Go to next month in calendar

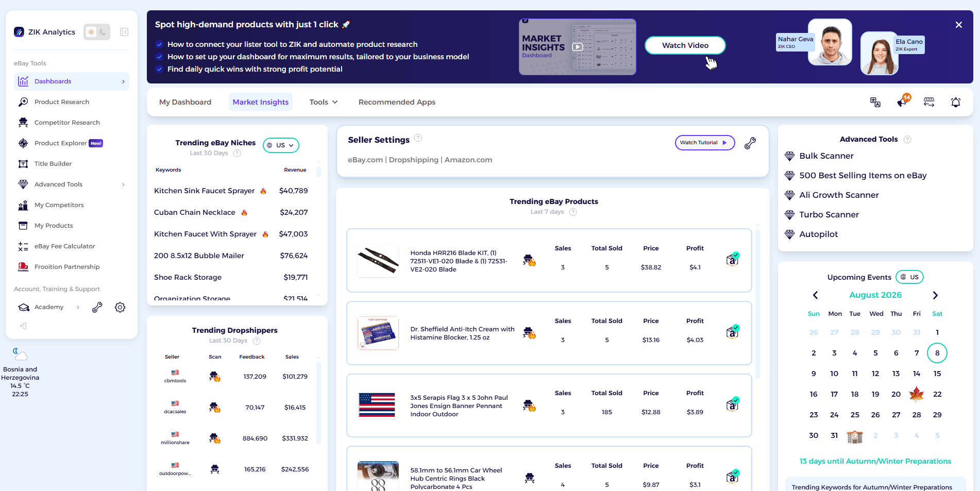935,295
